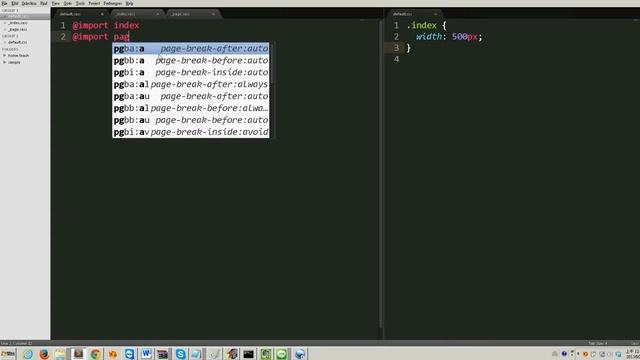Open the orange app icon after Chrome
Viewport: 640px width, 360px height.
[112, 354]
